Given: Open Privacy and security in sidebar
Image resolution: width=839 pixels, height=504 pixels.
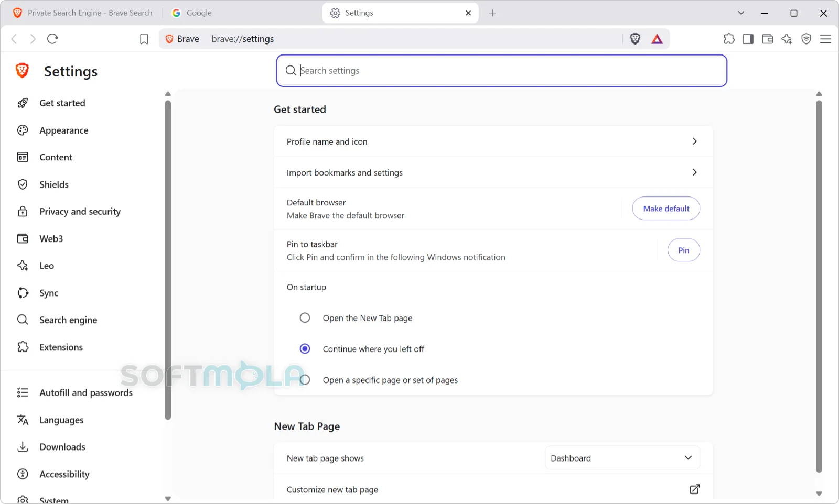Looking at the screenshot, I should 80,212.
